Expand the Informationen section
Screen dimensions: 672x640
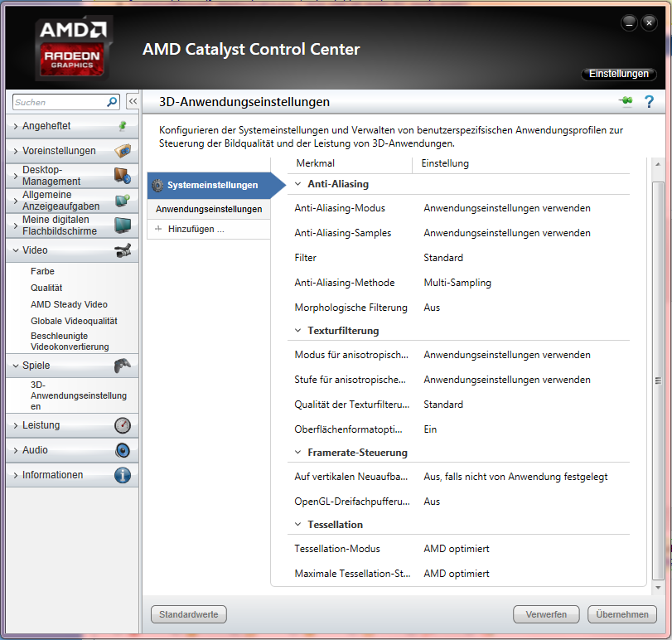click(16, 475)
